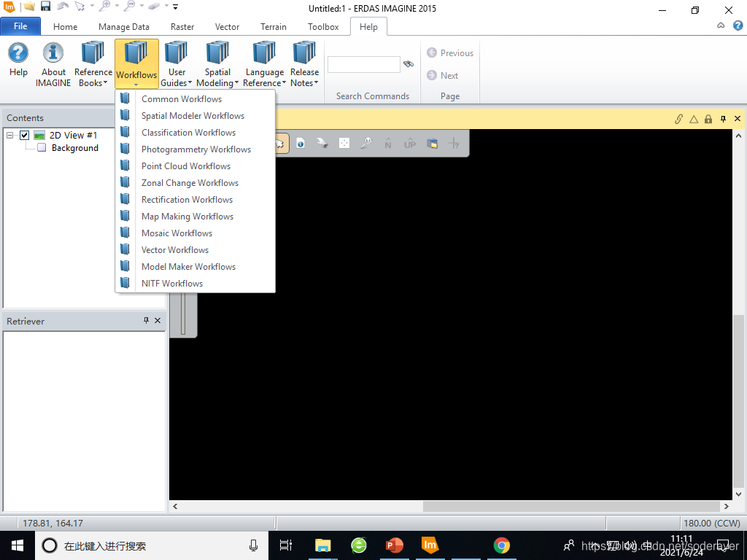Viewport: 747px width, 560px height.
Task: Open dropdown arrow beside the zoom in tool
Action: (117, 7)
